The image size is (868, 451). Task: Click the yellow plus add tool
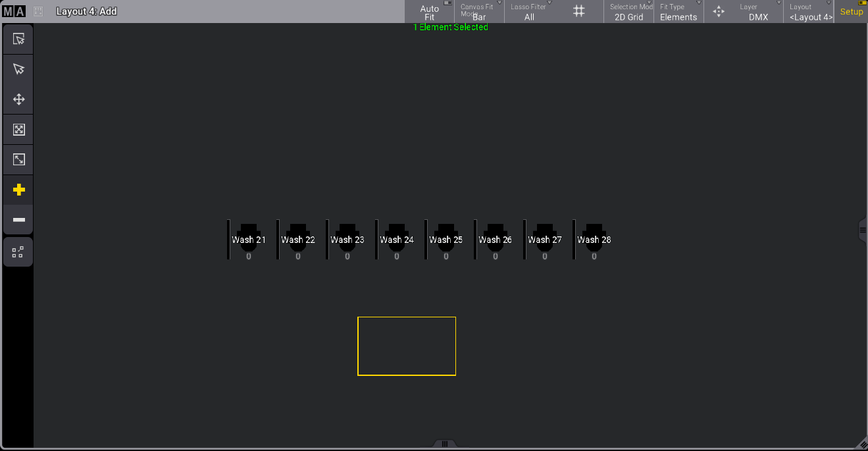pyautogui.click(x=18, y=190)
